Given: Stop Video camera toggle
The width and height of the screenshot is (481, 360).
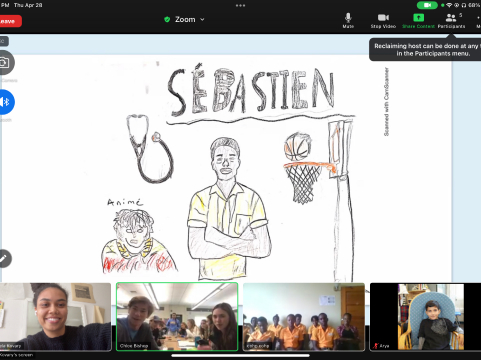Looking at the screenshot, I should coord(383,20).
